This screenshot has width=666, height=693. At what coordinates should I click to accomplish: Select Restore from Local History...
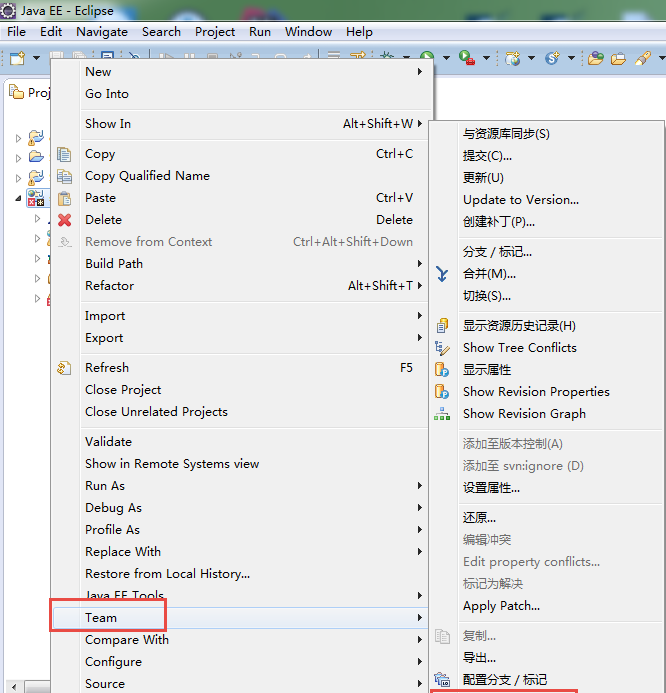(240, 574)
